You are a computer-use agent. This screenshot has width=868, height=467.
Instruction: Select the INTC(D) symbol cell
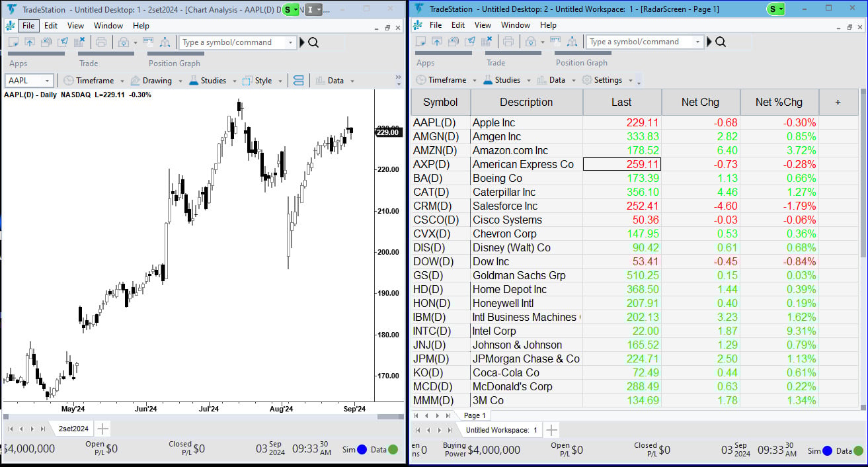(440, 331)
